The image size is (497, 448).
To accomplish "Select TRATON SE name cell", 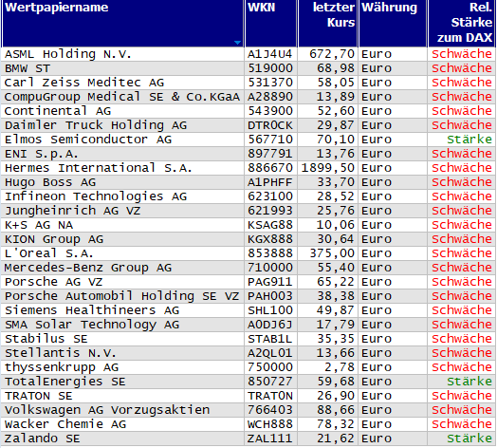I will click(x=38, y=397).
